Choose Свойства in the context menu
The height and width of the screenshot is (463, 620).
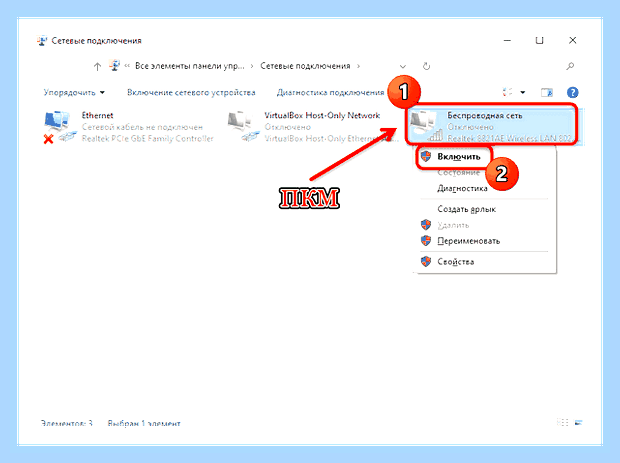pos(456,262)
